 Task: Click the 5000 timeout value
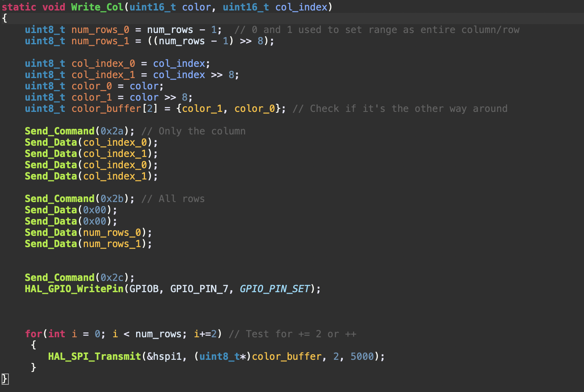pos(362,357)
